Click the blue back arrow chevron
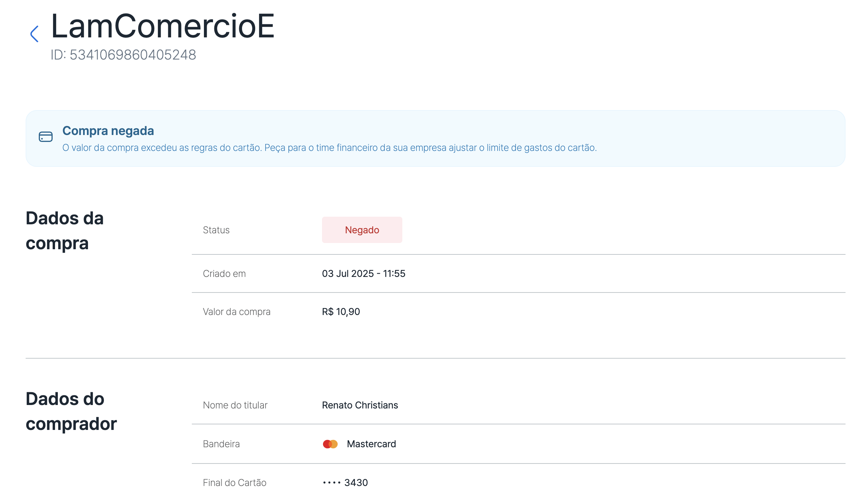The image size is (858, 504). [34, 34]
